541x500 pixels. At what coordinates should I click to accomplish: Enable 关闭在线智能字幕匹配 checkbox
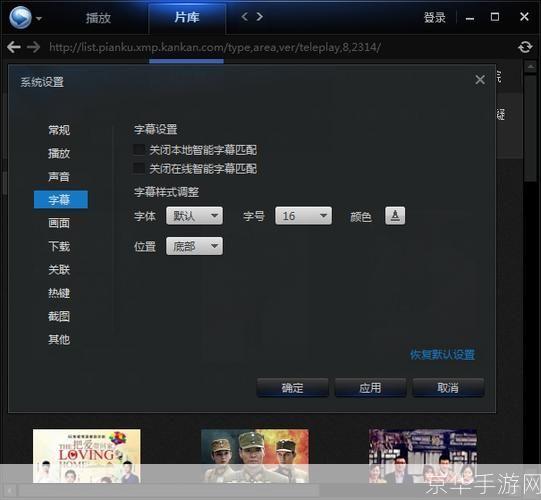(x=139, y=168)
